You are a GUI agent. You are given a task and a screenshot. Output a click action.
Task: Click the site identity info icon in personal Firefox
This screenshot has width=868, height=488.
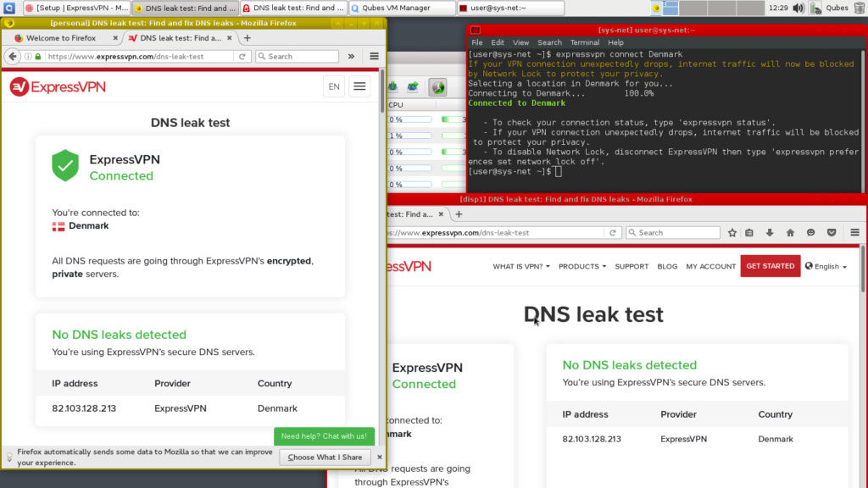click(x=28, y=57)
